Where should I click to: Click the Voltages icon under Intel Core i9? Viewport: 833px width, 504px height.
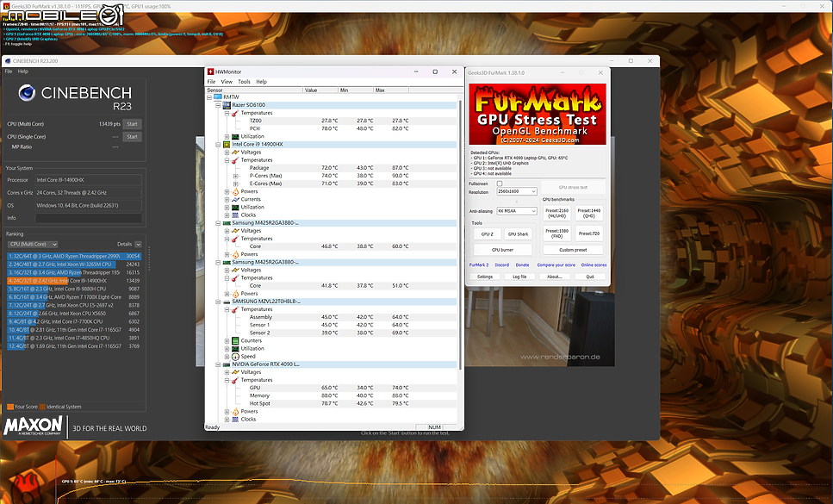[235, 152]
